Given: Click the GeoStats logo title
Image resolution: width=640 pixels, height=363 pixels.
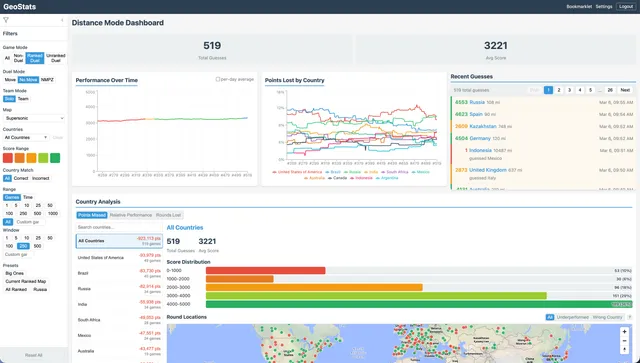Looking at the screenshot, I should tap(20, 7).
